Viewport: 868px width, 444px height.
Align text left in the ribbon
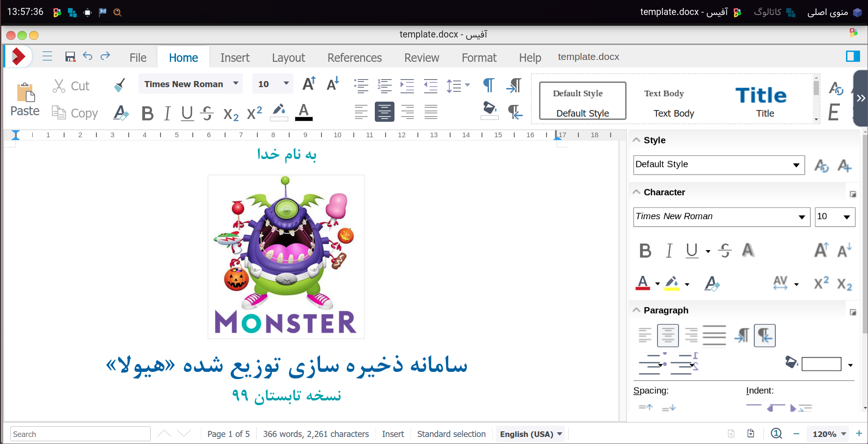click(x=361, y=112)
